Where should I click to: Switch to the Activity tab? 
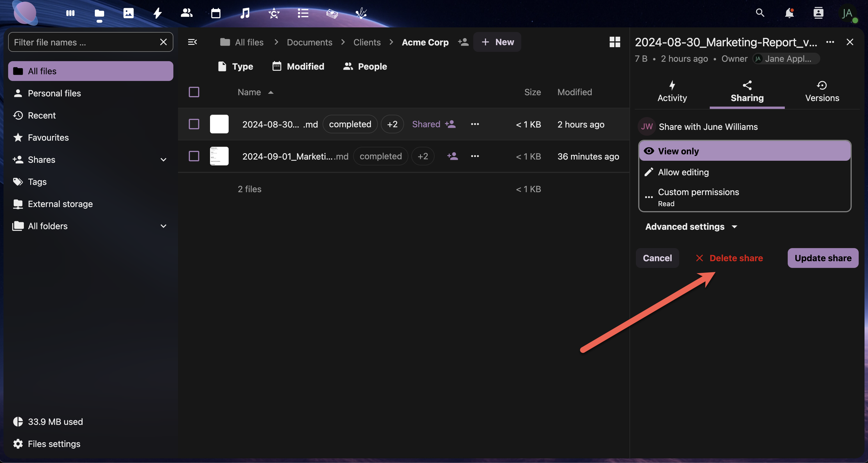[x=672, y=92]
